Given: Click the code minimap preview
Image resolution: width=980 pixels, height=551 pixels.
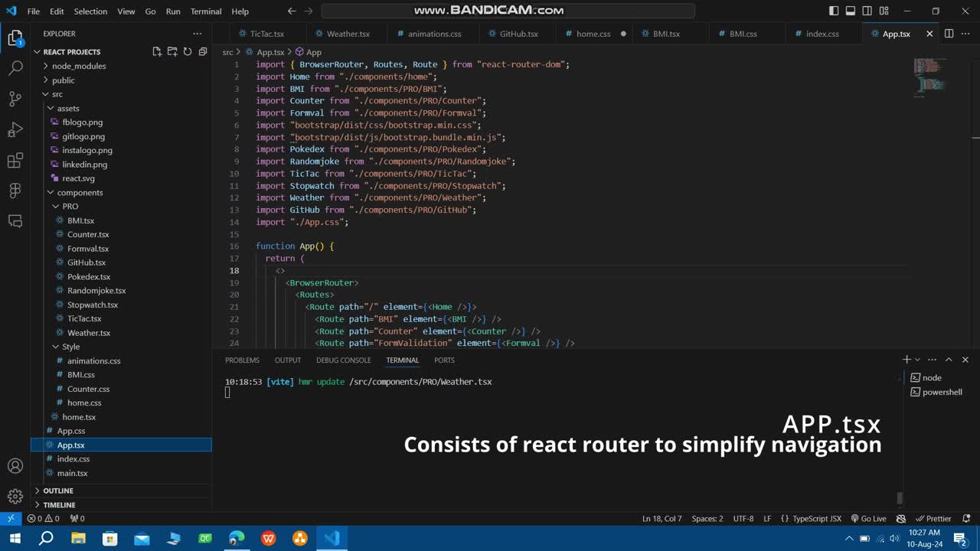Looking at the screenshot, I should pos(929,77).
